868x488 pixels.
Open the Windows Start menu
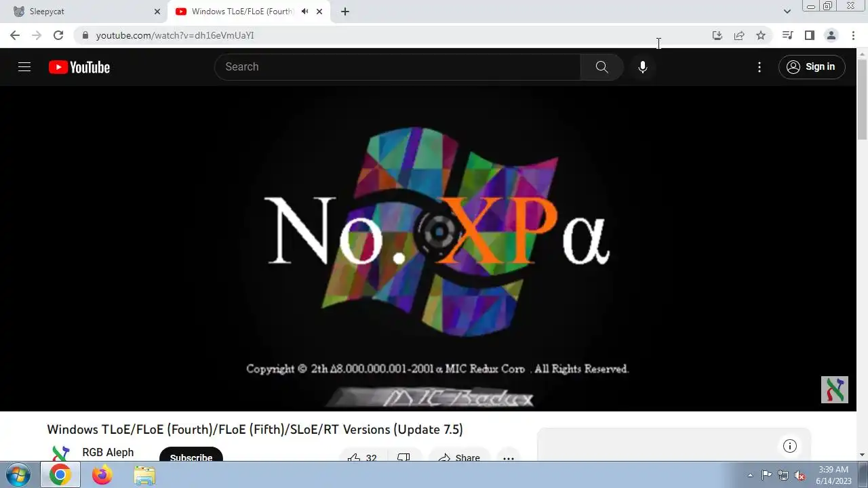point(17,474)
